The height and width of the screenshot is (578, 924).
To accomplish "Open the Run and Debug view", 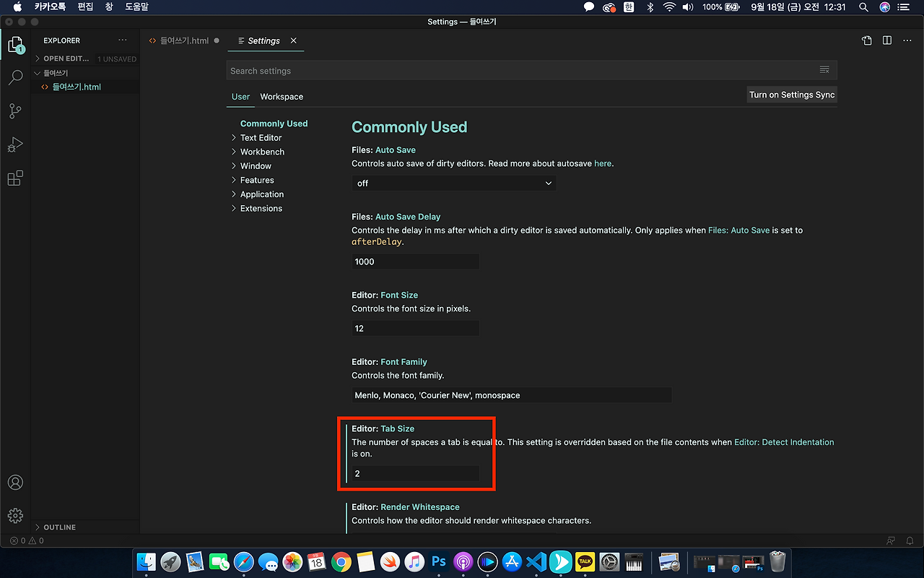I will point(15,144).
